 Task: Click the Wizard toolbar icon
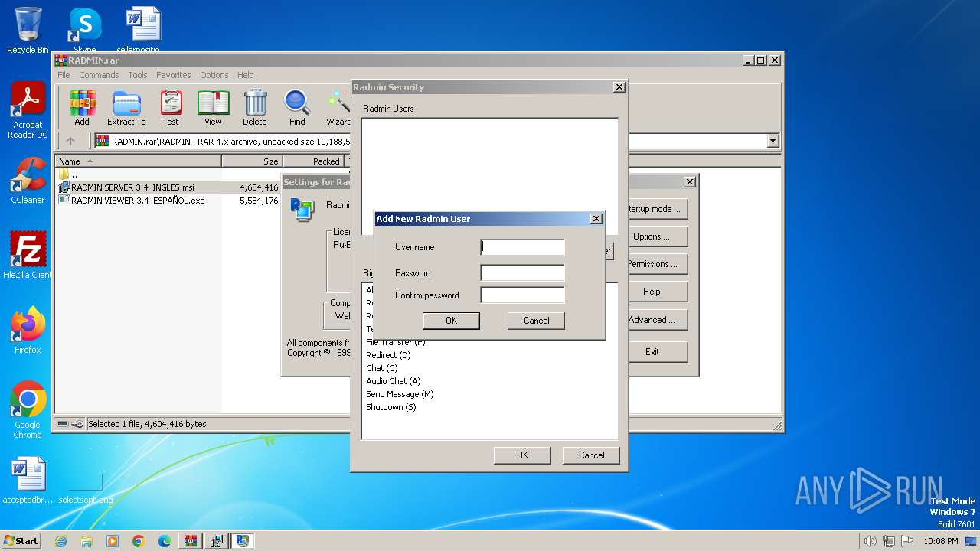[338, 108]
